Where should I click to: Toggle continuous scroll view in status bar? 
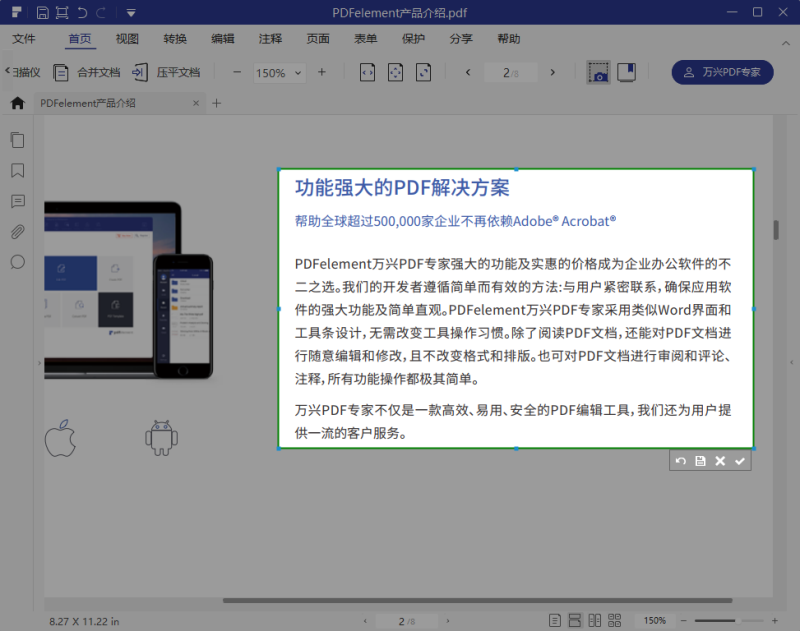tap(575, 620)
